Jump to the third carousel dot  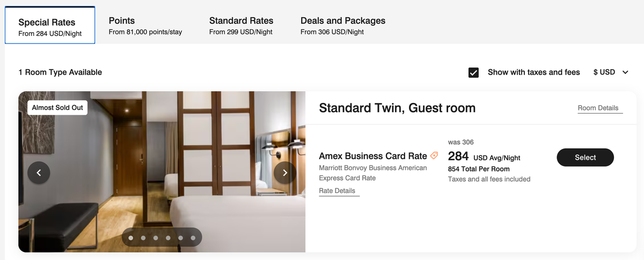click(156, 237)
